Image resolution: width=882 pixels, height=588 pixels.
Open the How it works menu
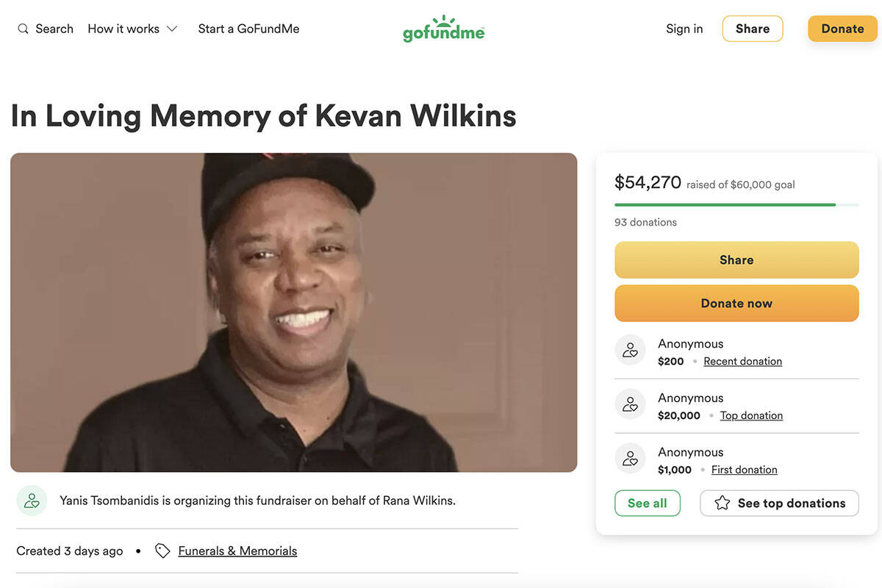pos(132,29)
